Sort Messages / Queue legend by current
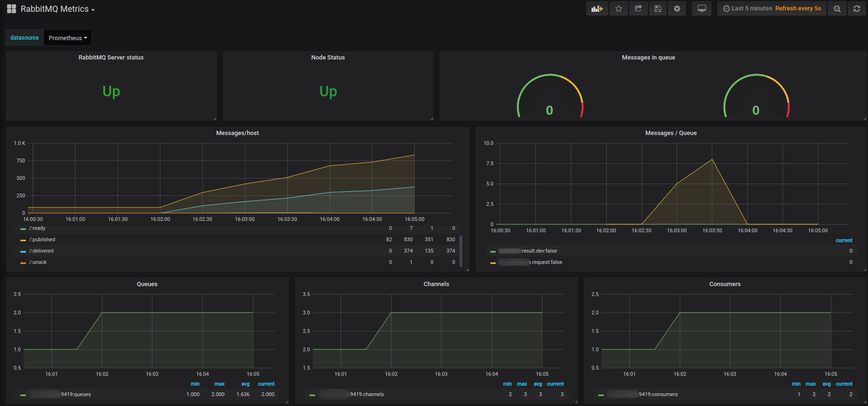Image resolution: width=868 pixels, height=406 pixels. point(844,241)
